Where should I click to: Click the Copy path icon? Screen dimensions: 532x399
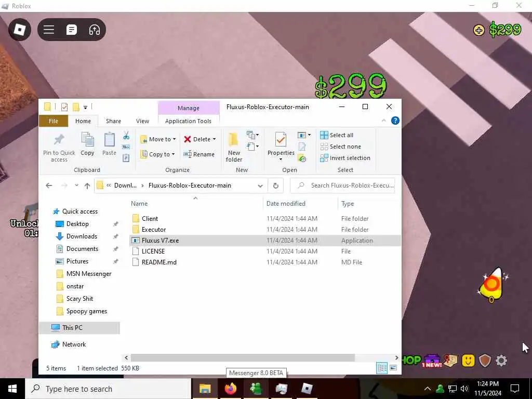(126, 147)
